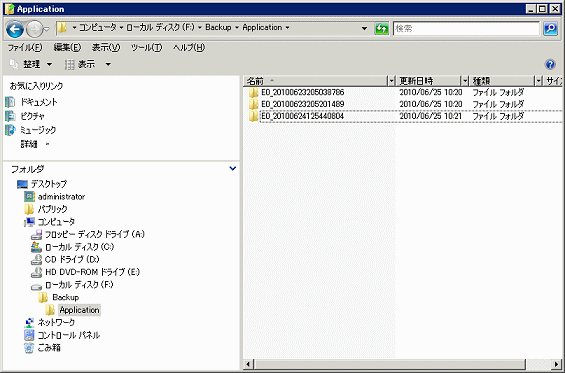Open dropdown arrow after Application in path
The width and height of the screenshot is (565, 373).
(287, 27)
